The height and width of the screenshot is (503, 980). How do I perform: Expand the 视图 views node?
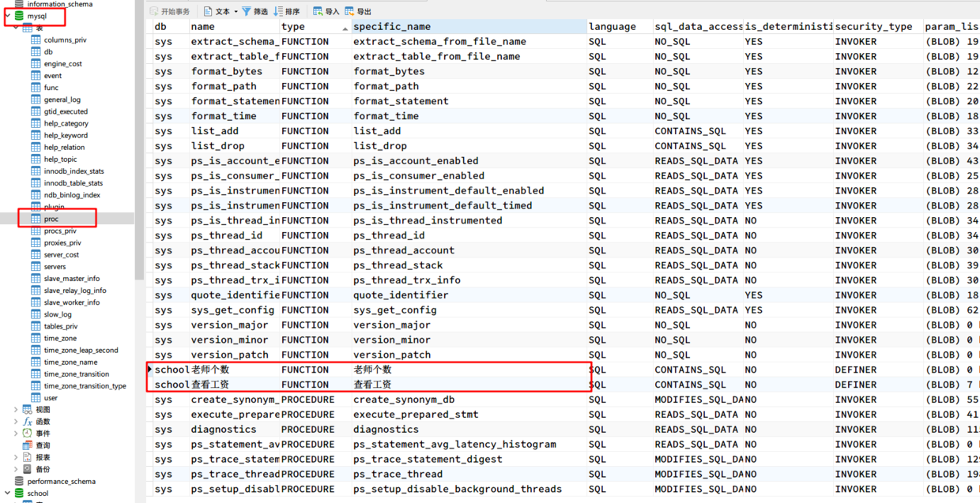[17, 410]
